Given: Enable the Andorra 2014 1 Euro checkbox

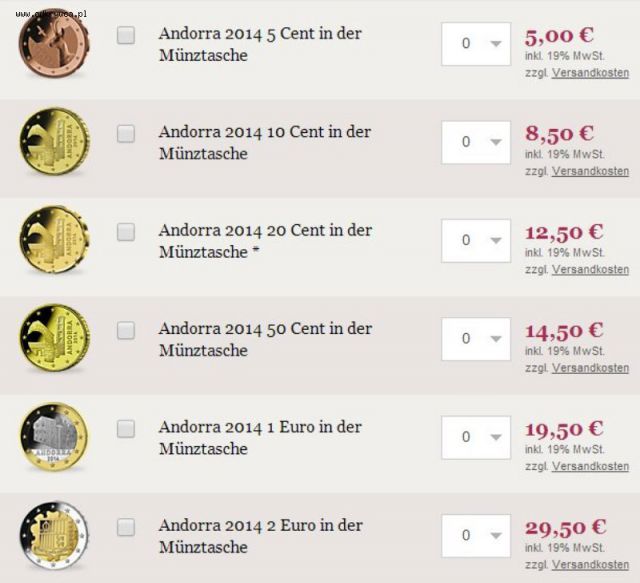Looking at the screenshot, I should [126, 429].
